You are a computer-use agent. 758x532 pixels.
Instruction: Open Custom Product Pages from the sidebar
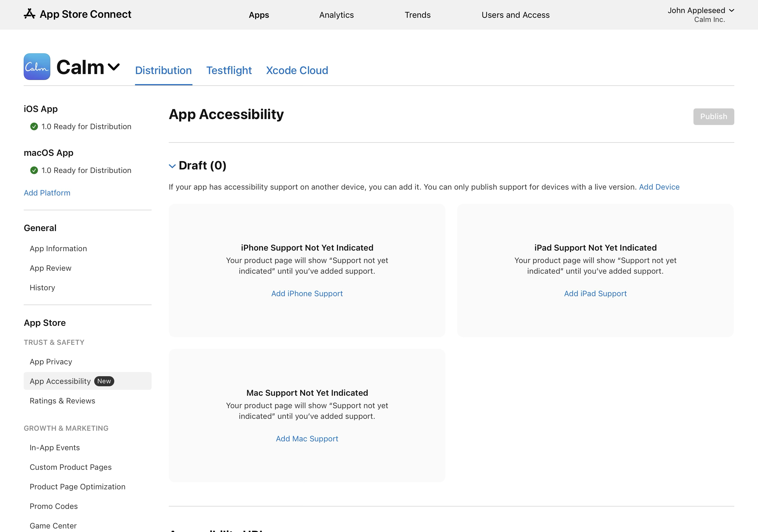point(71,467)
